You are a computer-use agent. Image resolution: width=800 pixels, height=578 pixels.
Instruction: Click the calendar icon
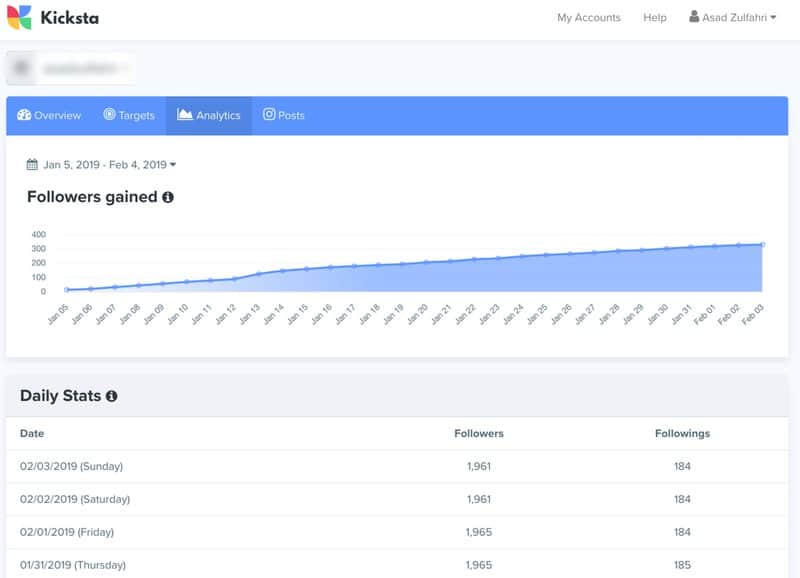pos(32,164)
